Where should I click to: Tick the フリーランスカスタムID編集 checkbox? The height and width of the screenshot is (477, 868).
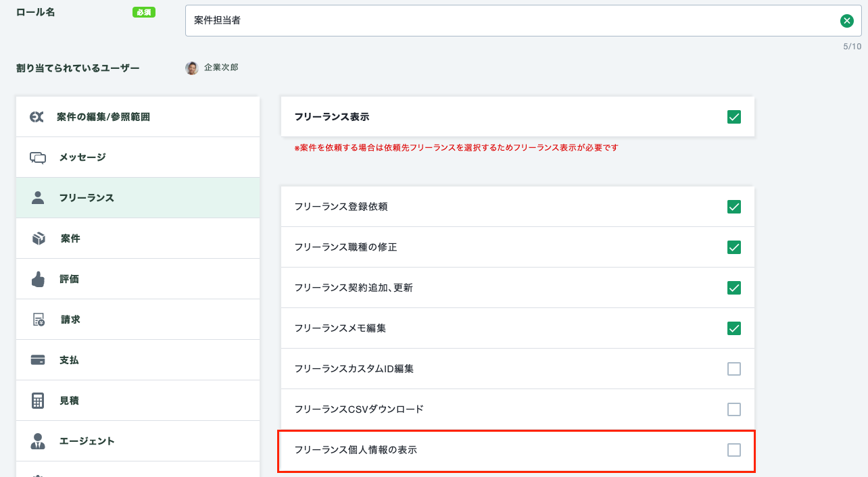(734, 369)
